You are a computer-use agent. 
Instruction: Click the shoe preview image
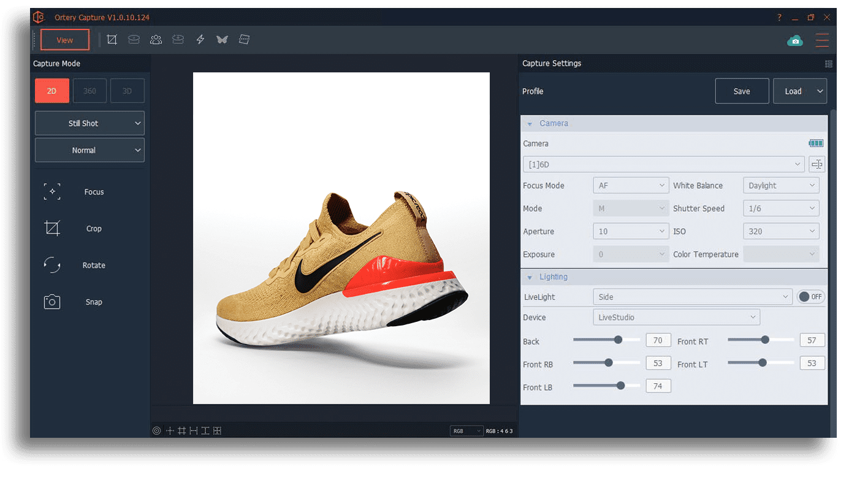341,238
